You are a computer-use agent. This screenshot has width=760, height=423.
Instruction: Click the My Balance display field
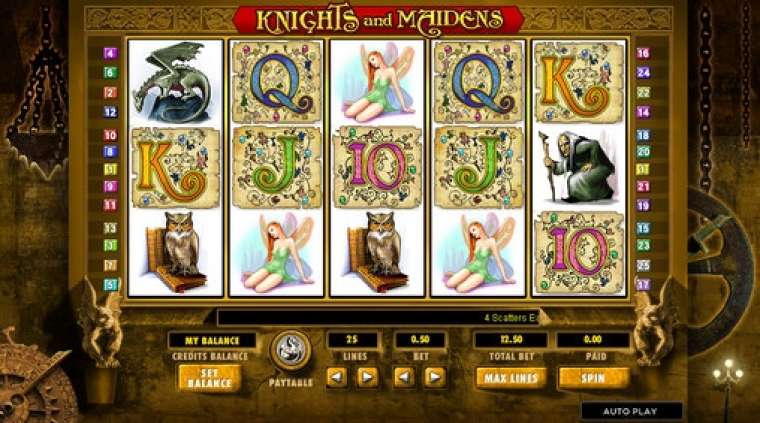click(212, 340)
